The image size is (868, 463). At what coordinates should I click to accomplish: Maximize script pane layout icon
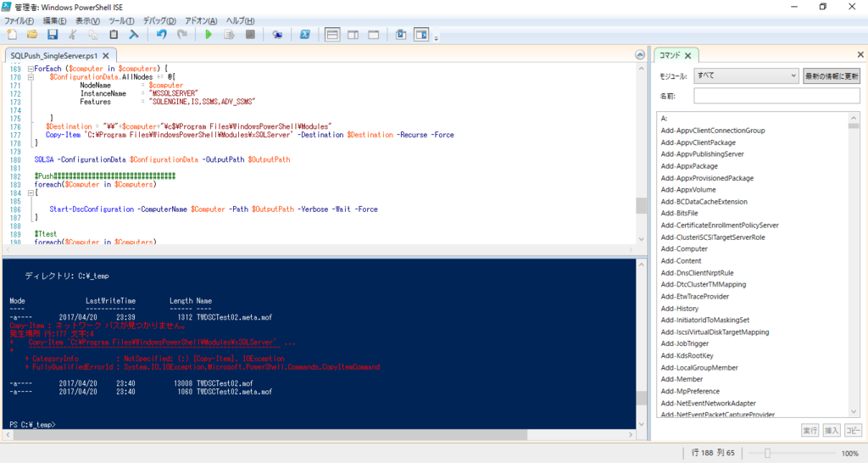(x=374, y=35)
